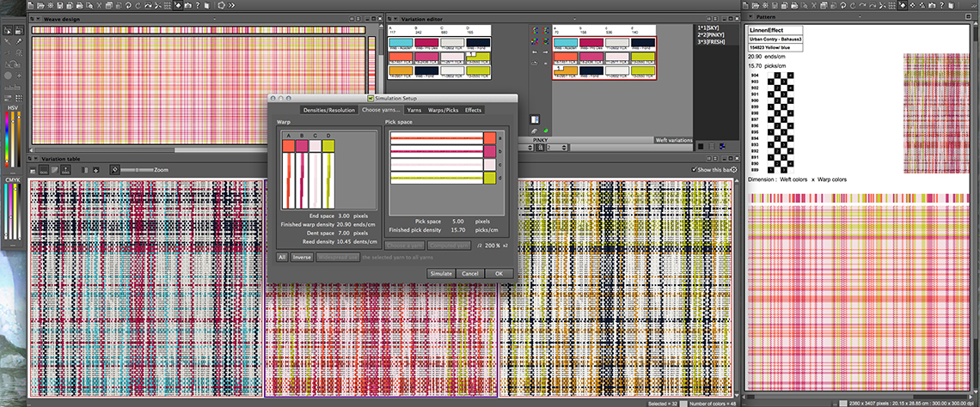Select cyan swatch in Variation editor warp row
Screen dimensions: 980x407
click(401, 43)
